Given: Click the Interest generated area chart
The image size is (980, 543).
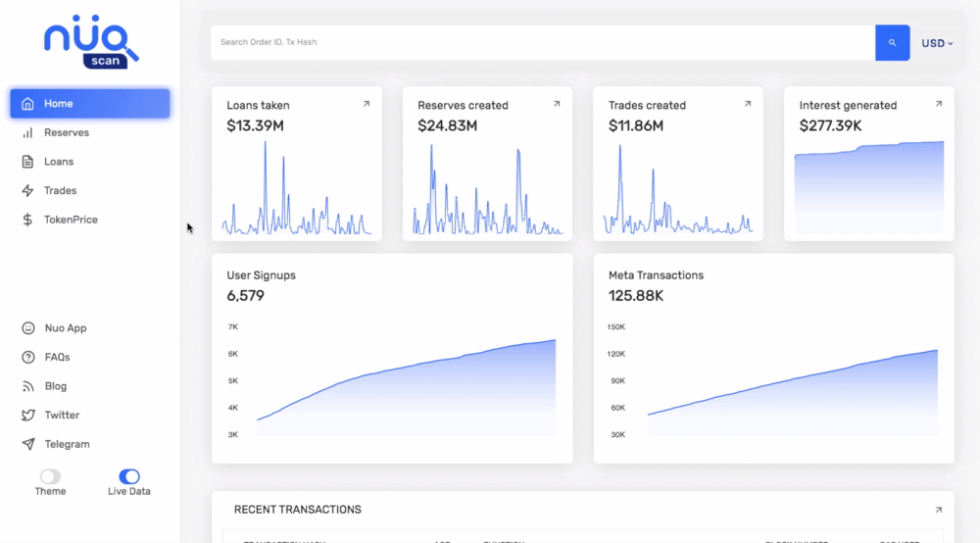Looking at the screenshot, I should pos(868,187).
